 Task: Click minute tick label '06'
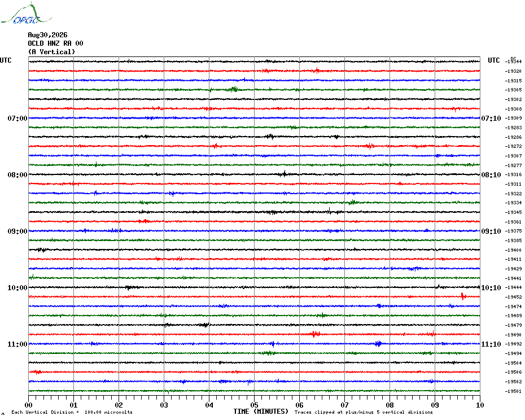[300, 405]
